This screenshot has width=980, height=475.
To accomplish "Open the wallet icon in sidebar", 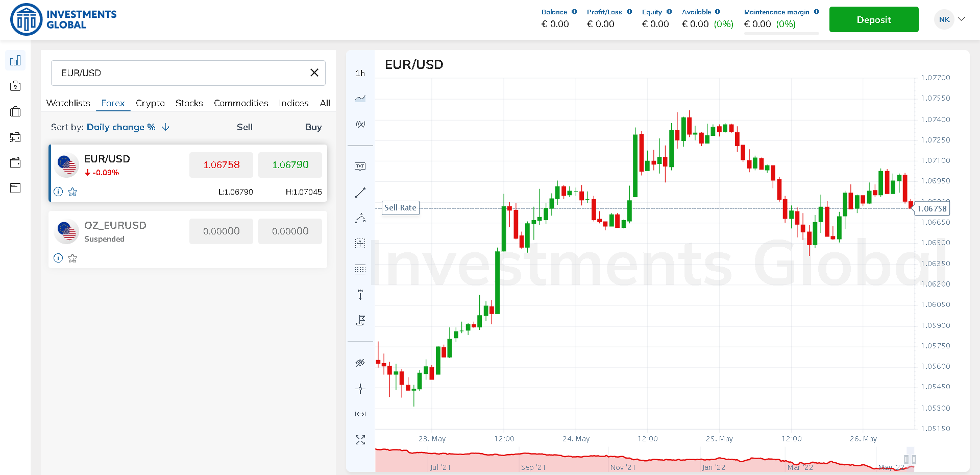I will point(15,162).
